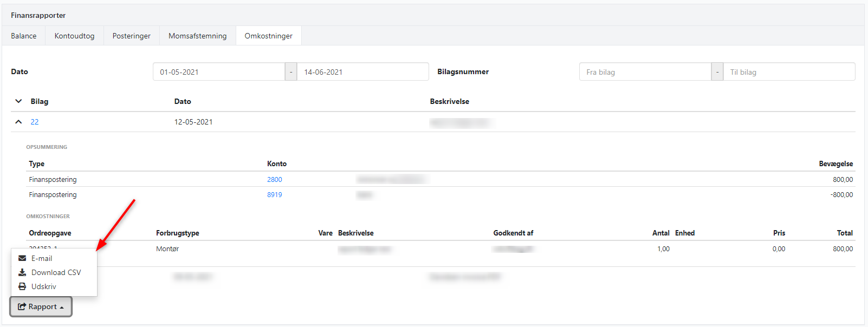
Task: Focus the Fra bilag input field
Action: tap(645, 72)
